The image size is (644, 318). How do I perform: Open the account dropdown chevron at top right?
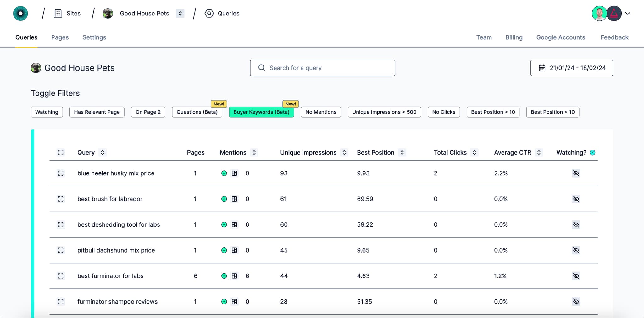tap(628, 13)
